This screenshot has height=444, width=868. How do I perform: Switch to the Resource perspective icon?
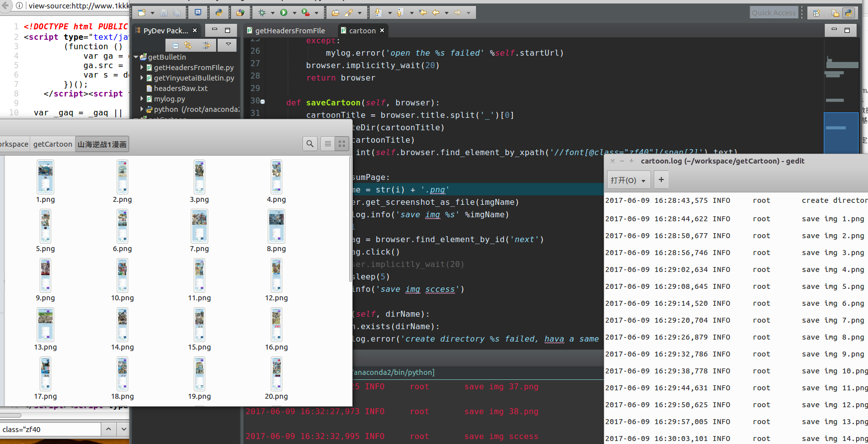click(x=835, y=13)
